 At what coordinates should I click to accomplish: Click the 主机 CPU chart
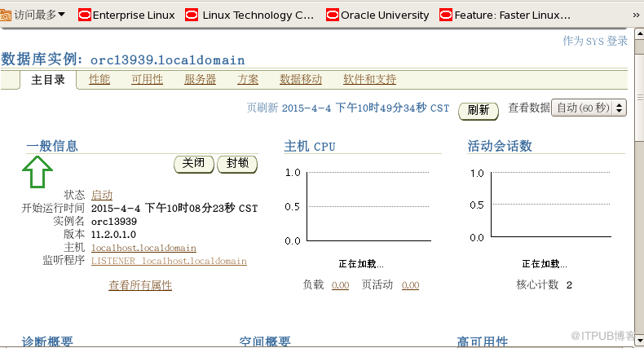pyautogui.click(x=358, y=206)
